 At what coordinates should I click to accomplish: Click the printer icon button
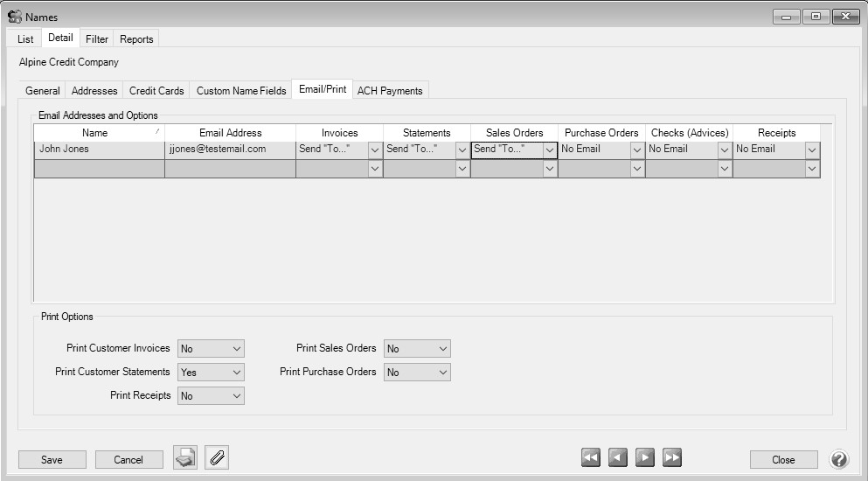pyautogui.click(x=184, y=458)
